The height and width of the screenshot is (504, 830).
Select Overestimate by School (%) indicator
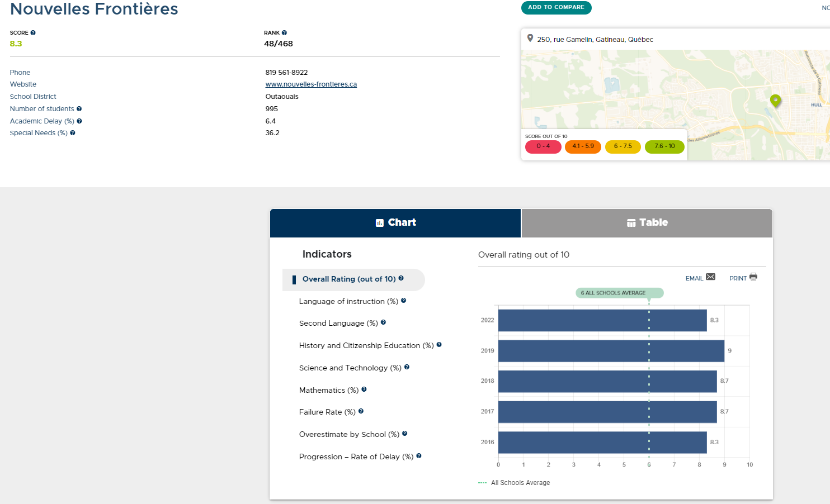coord(349,434)
